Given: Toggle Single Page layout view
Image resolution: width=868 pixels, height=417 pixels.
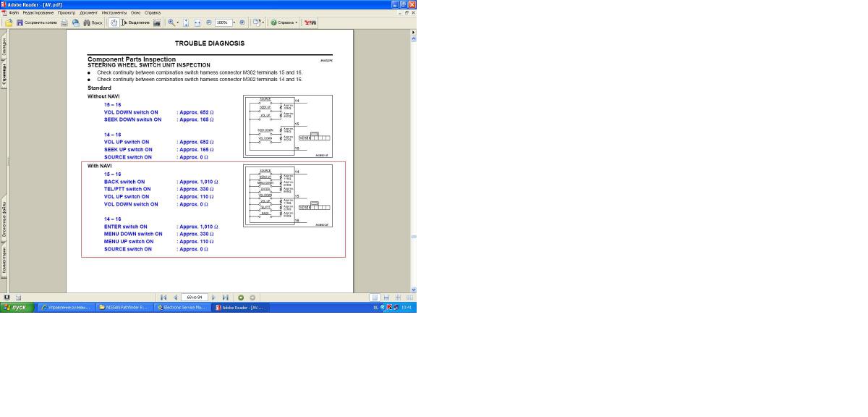Looking at the screenshot, I should coord(375,298).
